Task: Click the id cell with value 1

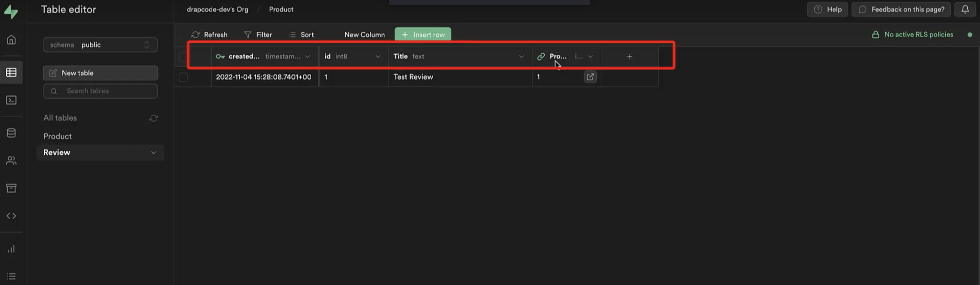Action: [354, 77]
